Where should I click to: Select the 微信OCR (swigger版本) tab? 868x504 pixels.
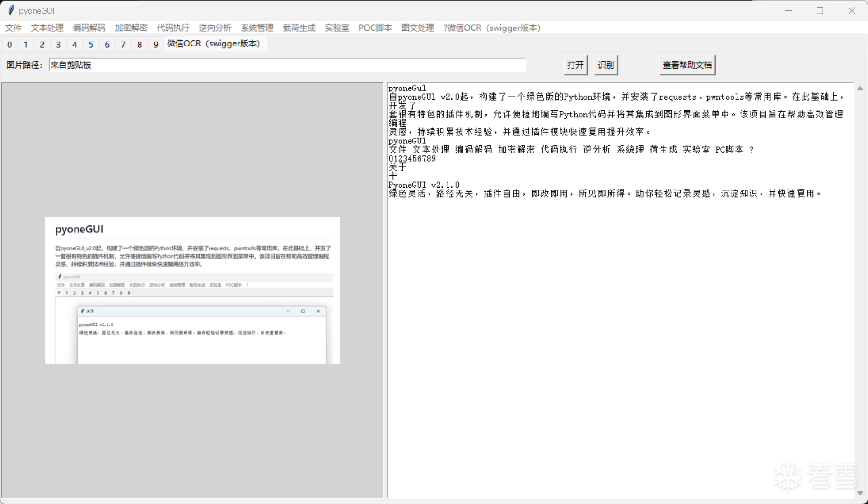214,44
